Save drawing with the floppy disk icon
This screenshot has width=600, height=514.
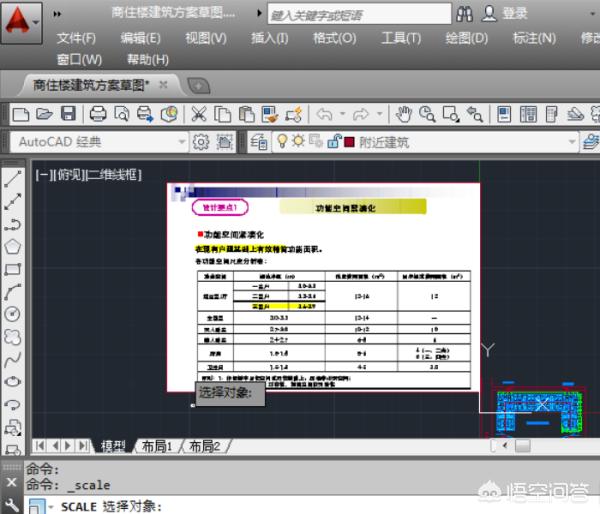68,114
